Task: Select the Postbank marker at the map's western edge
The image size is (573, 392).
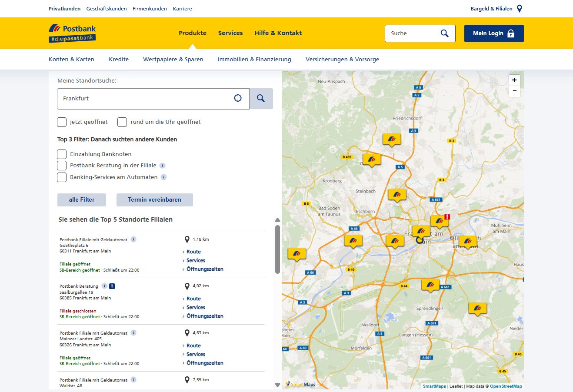Action: point(297,254)
